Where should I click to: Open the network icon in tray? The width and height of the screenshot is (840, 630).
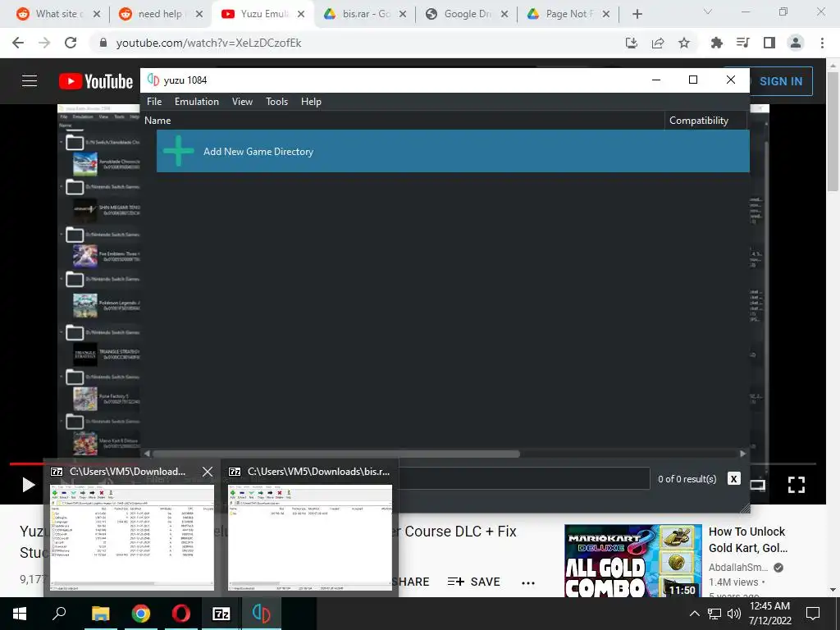coord(714,614)
